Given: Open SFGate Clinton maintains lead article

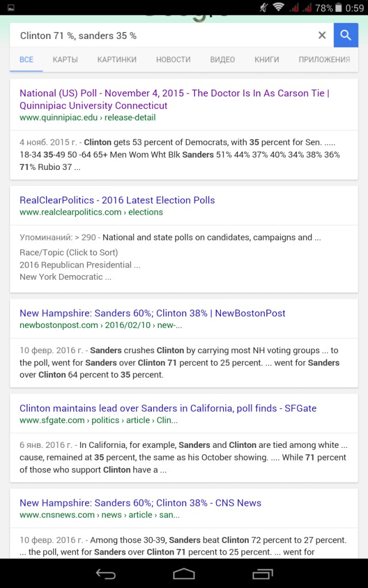Looking at the screenshot, I should tap(168, 408).
